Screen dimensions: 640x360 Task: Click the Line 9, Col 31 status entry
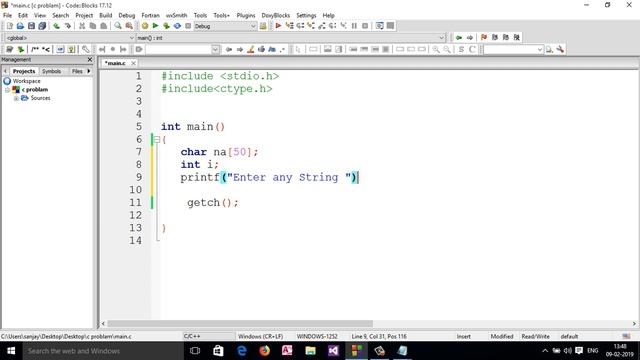pos(379,337)
